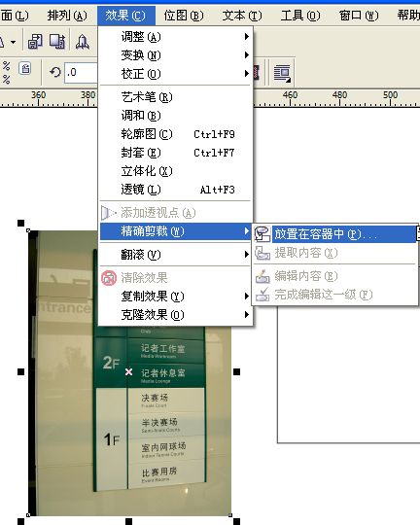Click the rotation angle icon
This screenshot has height=525, width=420.
tap(55, 72)
